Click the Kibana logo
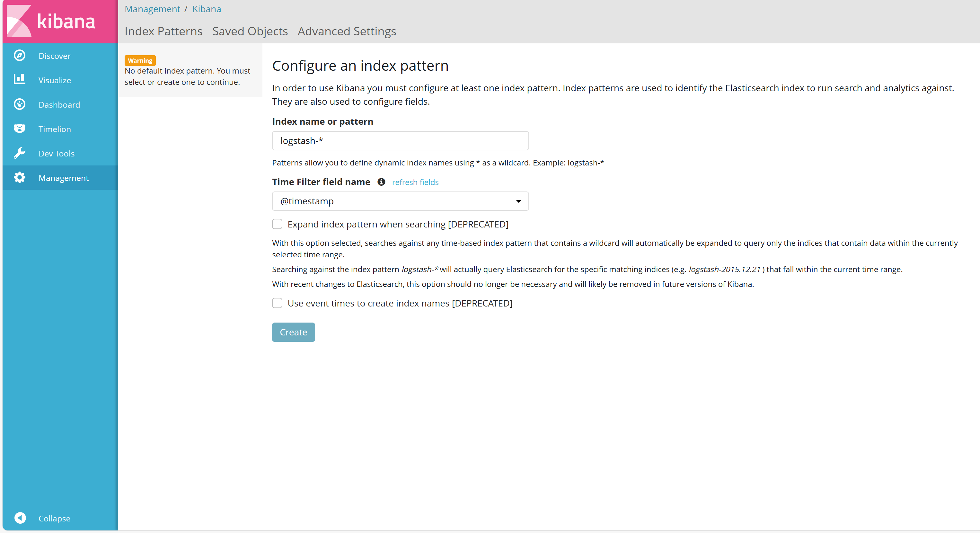 [51, 21]
